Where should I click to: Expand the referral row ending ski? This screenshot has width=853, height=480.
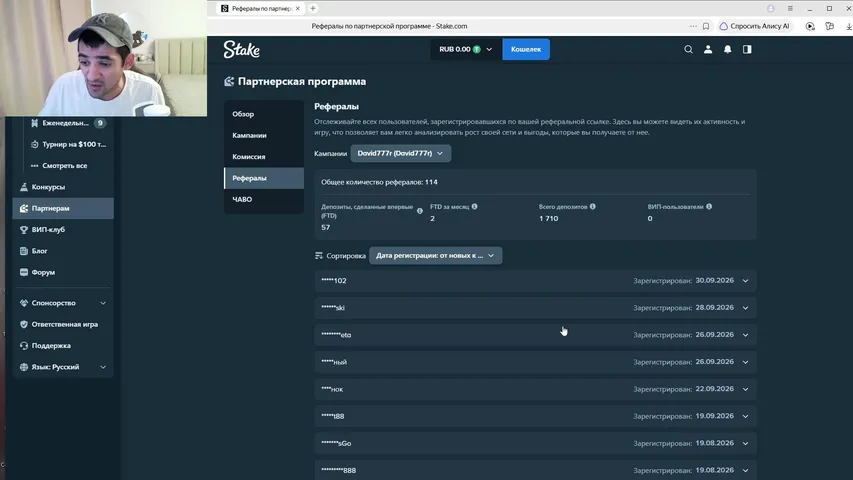(x=535, y=308)
